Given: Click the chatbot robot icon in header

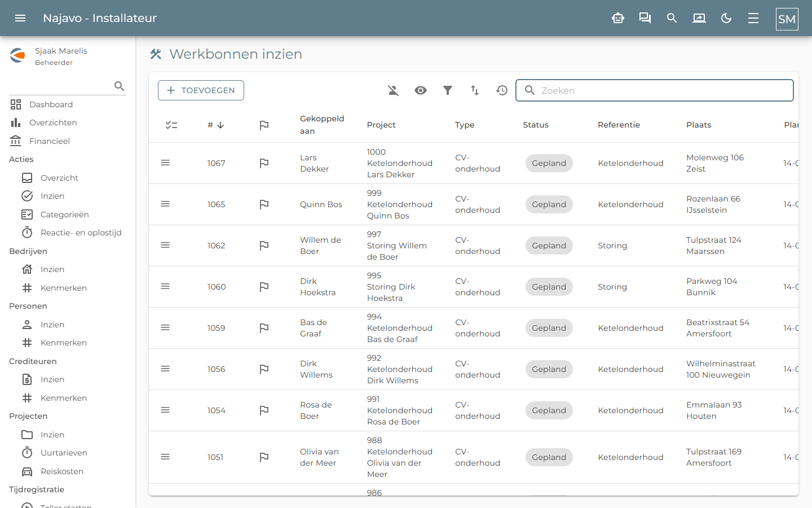Looking at the screenshot, I should [x=618, y=18].
